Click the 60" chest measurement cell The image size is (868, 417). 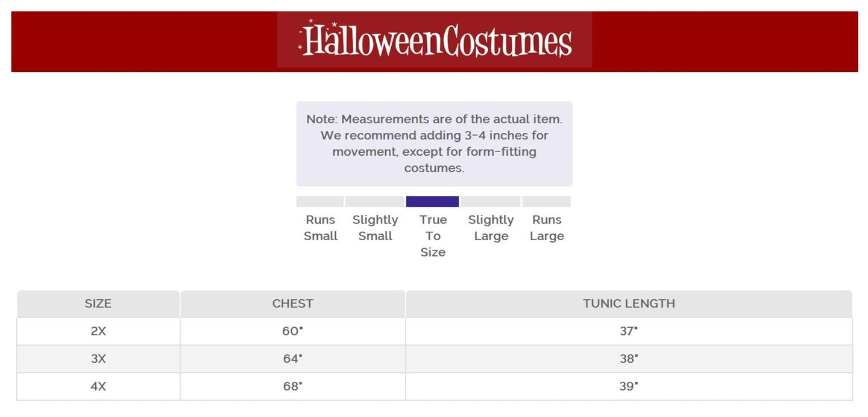point(292,331)
